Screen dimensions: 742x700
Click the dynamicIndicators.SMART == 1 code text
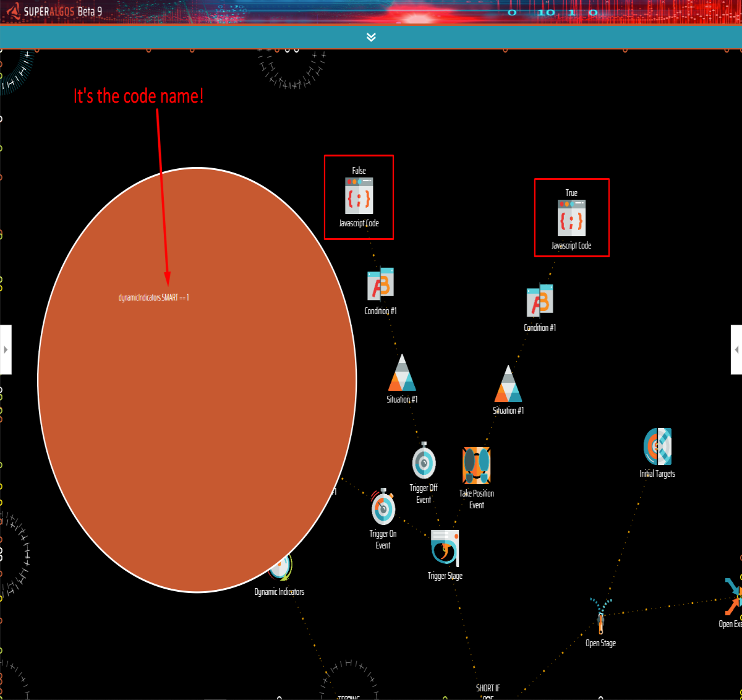click(x=154, y=297)
